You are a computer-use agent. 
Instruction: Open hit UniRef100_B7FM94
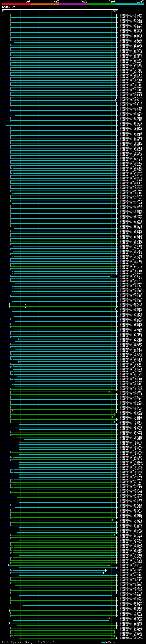click(131, 138)
